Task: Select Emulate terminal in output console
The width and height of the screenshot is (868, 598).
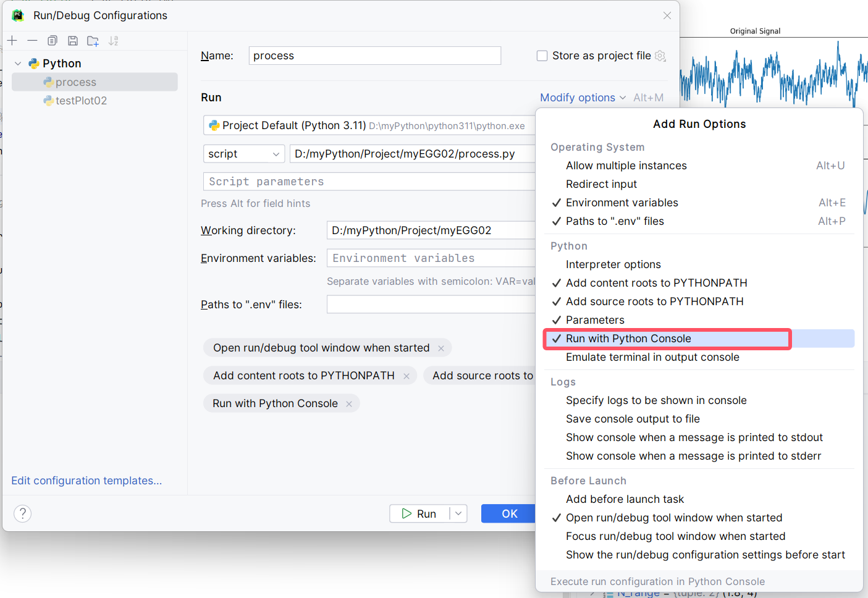Action: (699, 357)
